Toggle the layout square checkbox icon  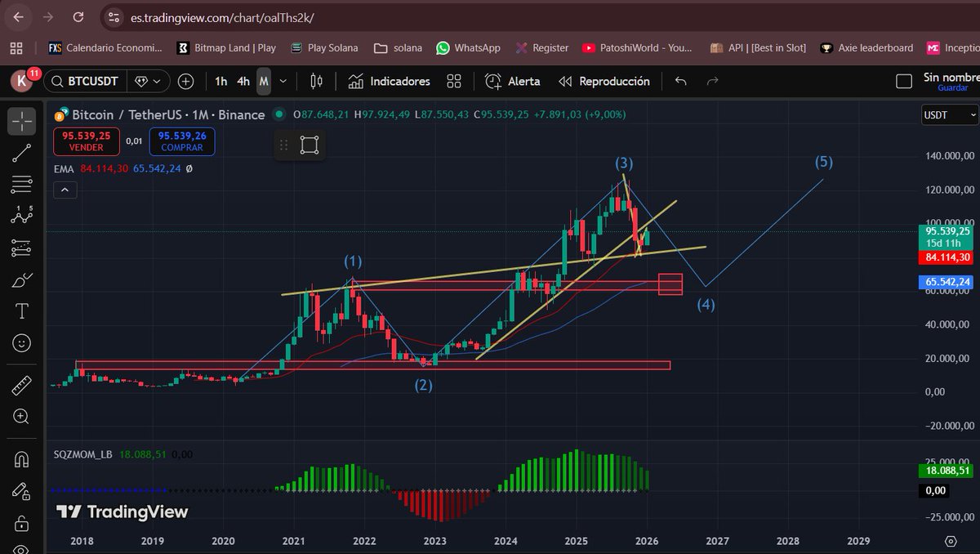(x=904, y=81)
